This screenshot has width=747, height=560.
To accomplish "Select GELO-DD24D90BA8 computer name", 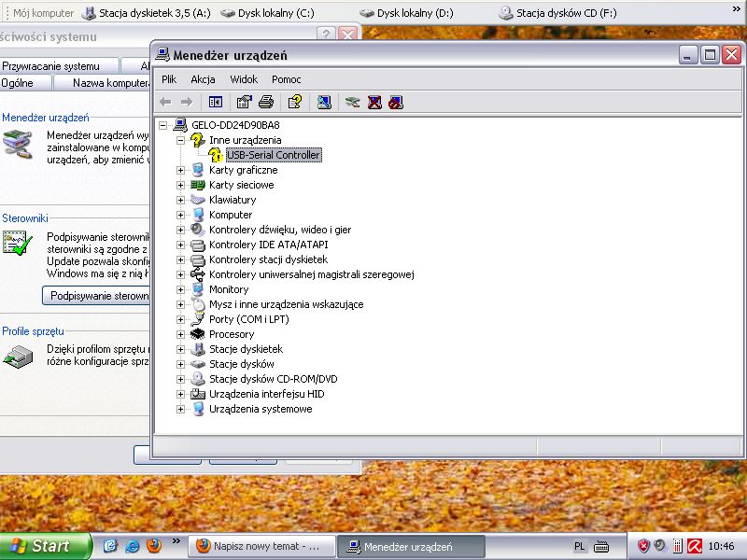I will click(235, 125).
